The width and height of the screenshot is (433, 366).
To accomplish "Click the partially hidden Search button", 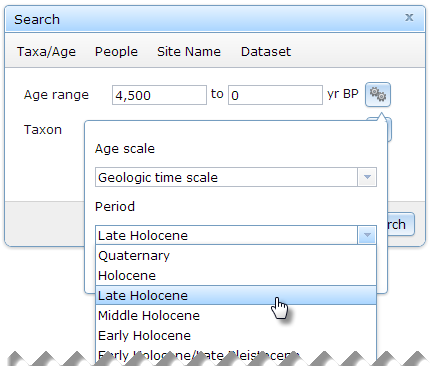I will pos(401,224).
